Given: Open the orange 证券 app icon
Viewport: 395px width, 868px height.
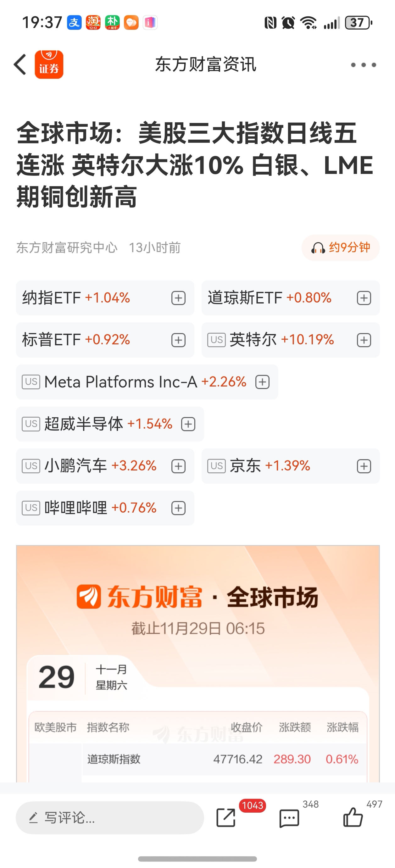Looking at the screenshot, I should [x=49, y=64].
